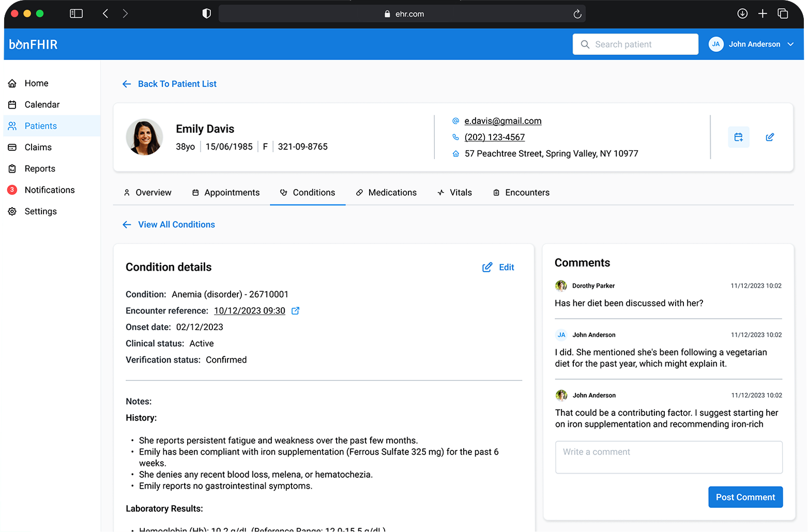Open Claims from the sidebar
The image size is (808, 532).
pyautogui.click(x=37, y=147)
